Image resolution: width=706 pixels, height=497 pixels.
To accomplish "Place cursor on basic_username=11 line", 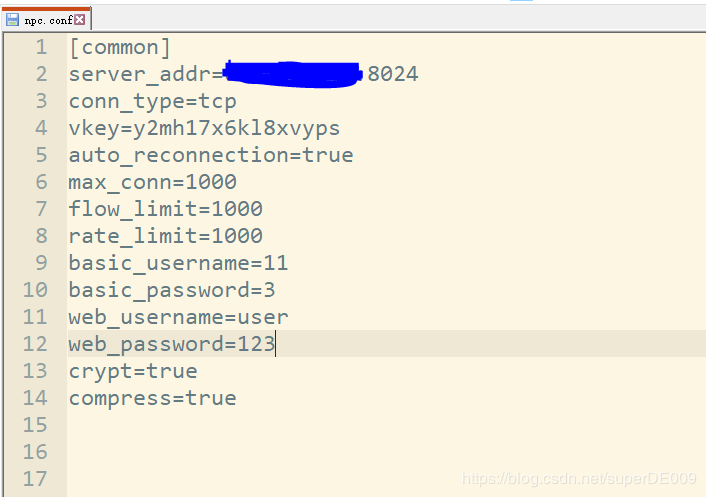I will 178,263.
